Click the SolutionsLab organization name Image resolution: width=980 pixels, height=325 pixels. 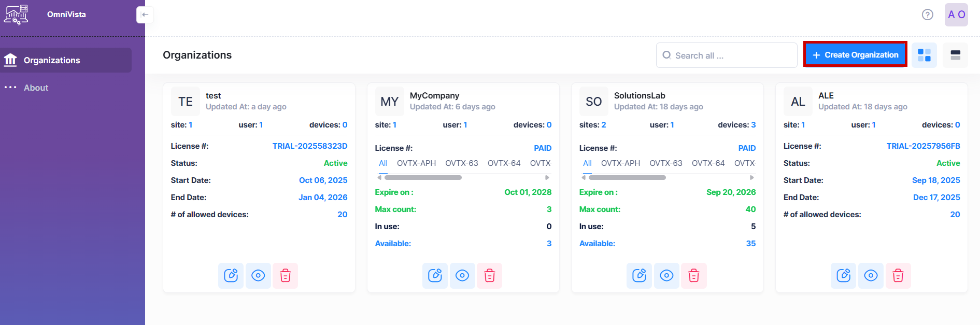pos(640,95)
